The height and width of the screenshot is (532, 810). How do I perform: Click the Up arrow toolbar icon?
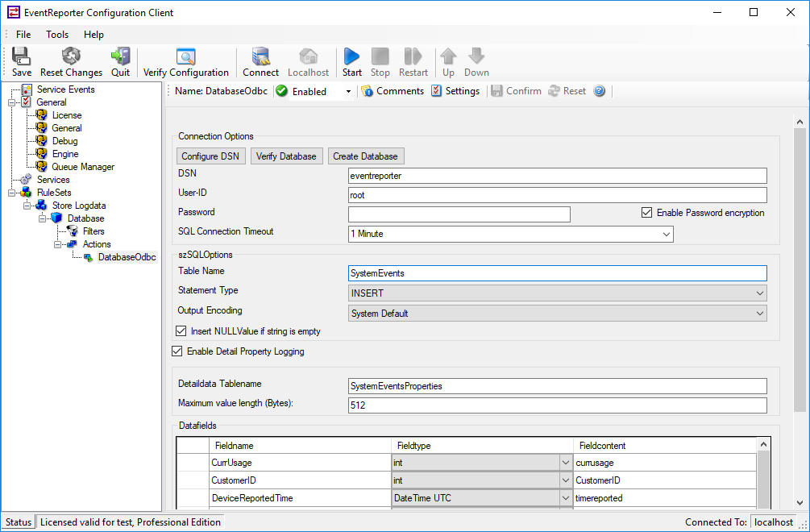448,56
